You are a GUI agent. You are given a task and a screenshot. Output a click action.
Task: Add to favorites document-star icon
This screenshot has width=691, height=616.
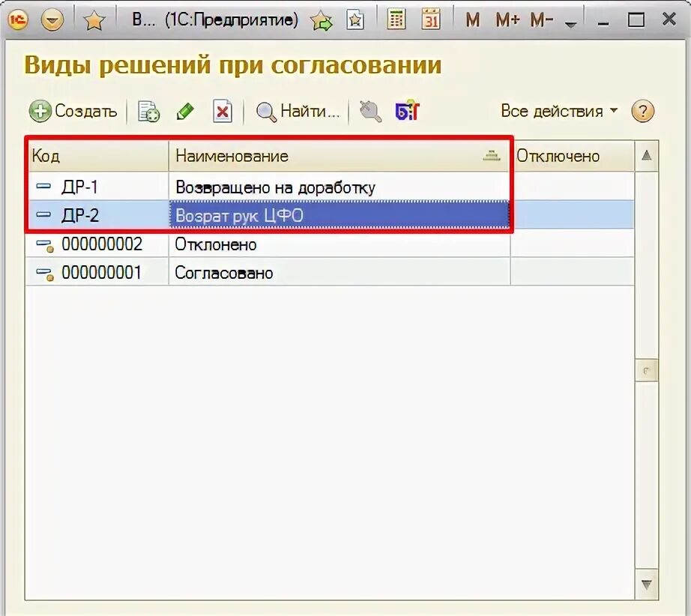(355, 19)
